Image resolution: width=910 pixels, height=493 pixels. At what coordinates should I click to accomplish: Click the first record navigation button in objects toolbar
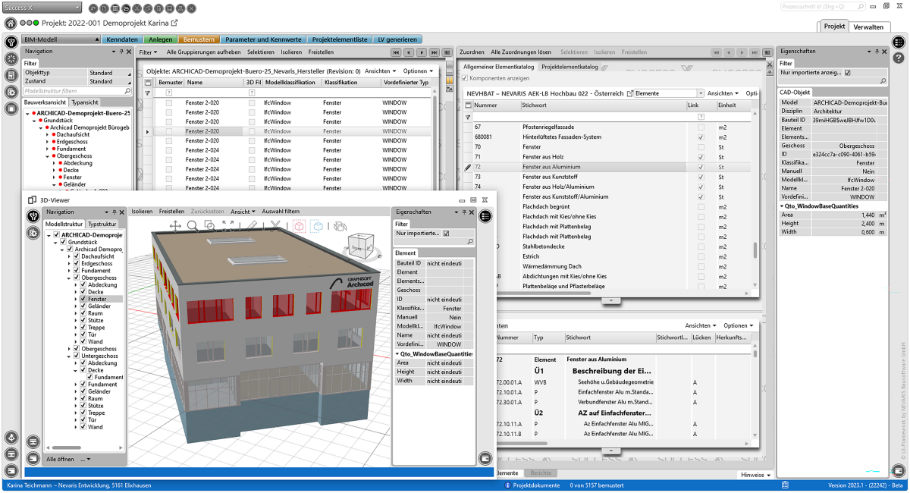tap(396, 52)
